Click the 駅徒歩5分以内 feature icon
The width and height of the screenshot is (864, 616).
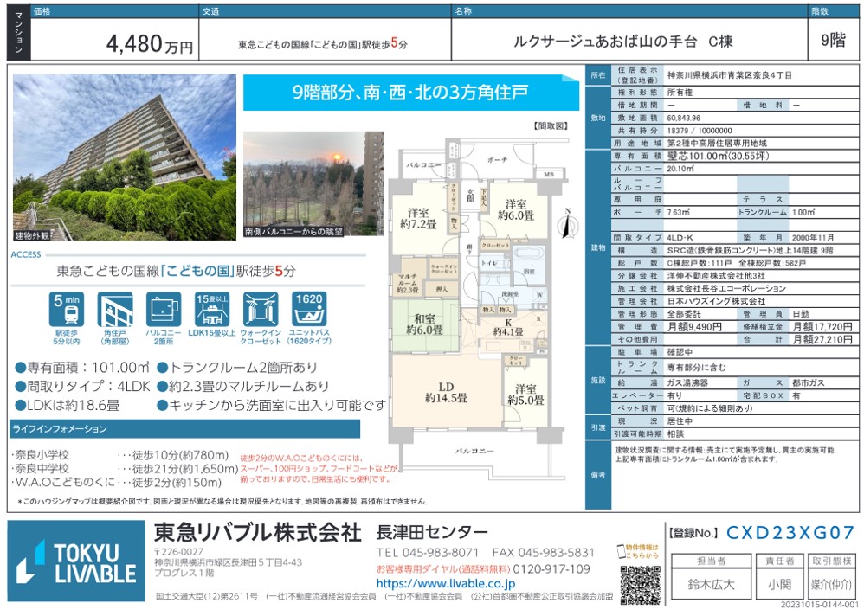(67, 310)
